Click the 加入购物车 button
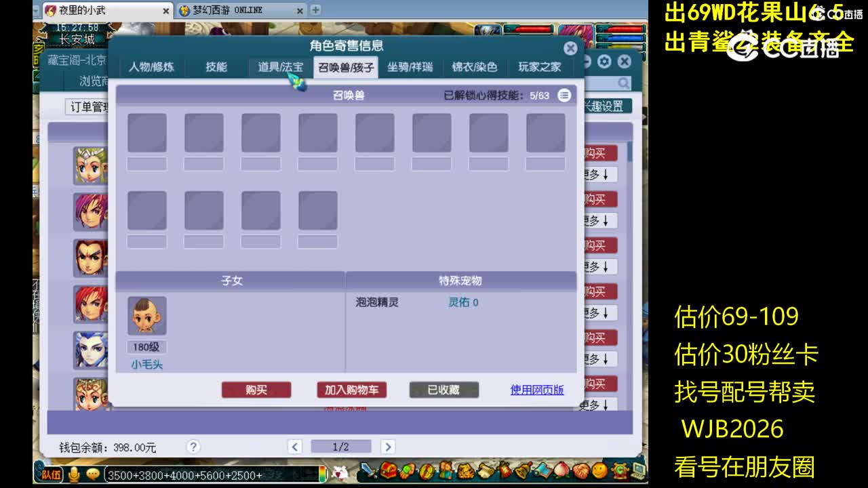The height and width of the screenshot is (488, 868). pos(351,390)
